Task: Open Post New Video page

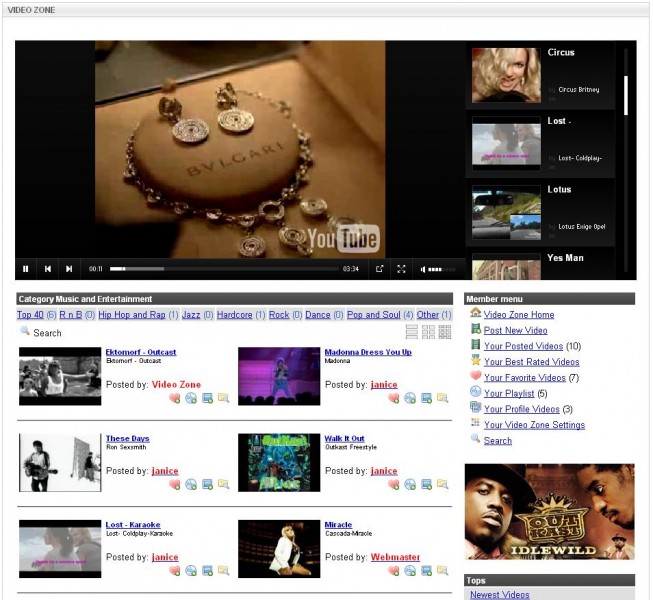Action: 516,331
